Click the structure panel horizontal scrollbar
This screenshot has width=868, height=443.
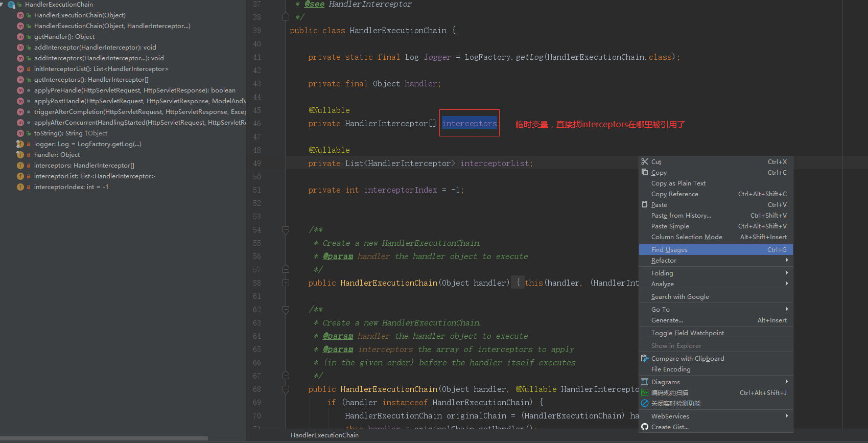tap(104, 438)
